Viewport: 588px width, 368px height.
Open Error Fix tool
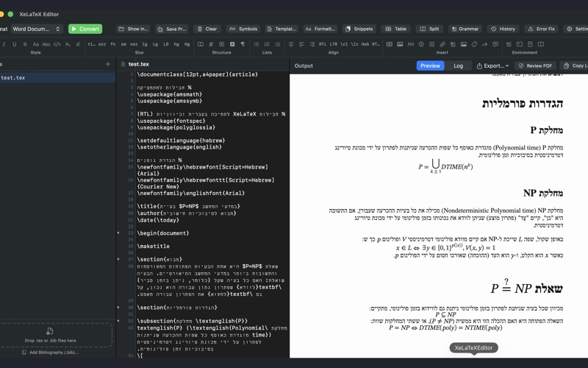[541, 29]
